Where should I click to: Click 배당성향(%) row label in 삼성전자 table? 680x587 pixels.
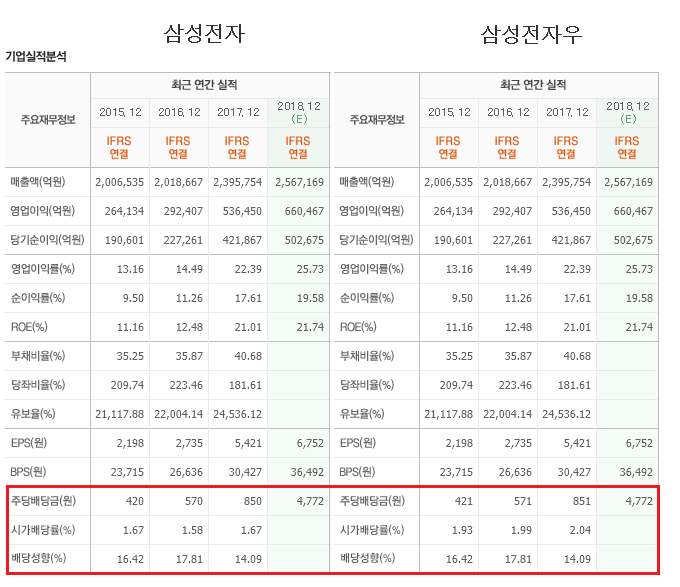coord(38,558)
